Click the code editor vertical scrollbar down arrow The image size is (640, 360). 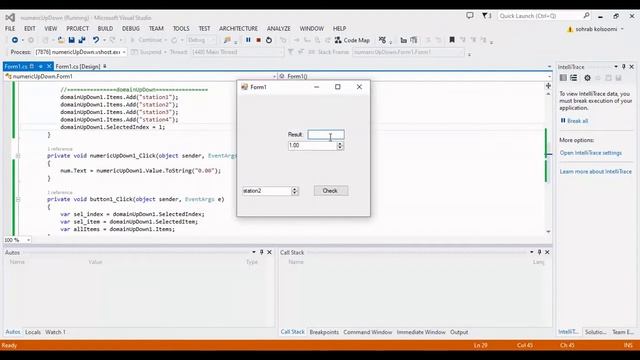548,231
